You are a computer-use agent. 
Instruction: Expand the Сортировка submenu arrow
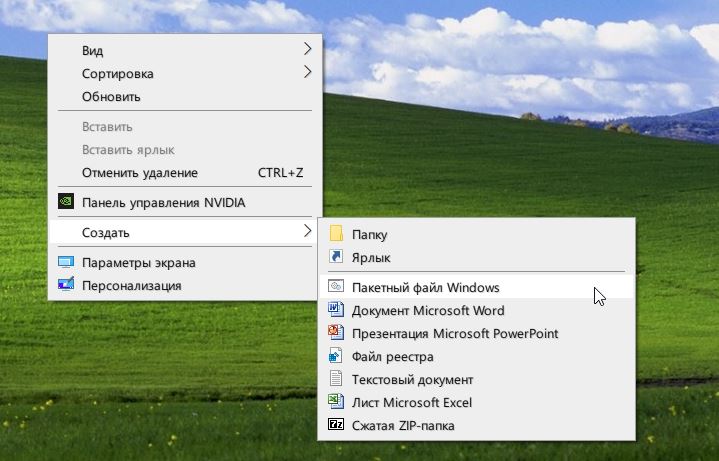(308, 72)
